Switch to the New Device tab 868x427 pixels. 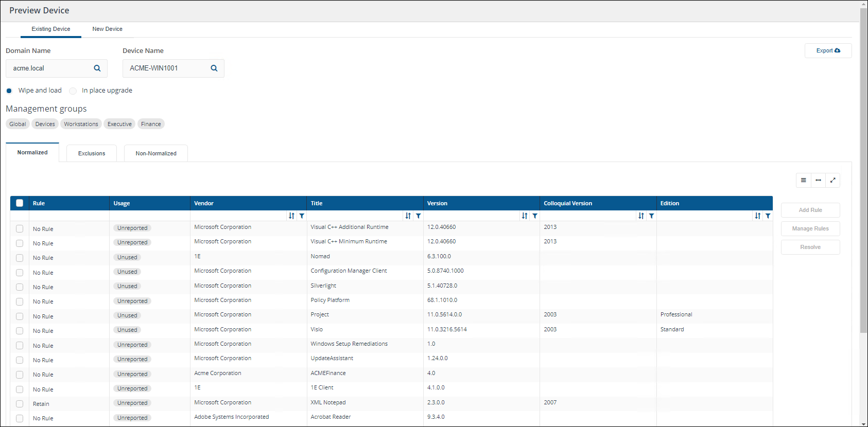[107, 29]
